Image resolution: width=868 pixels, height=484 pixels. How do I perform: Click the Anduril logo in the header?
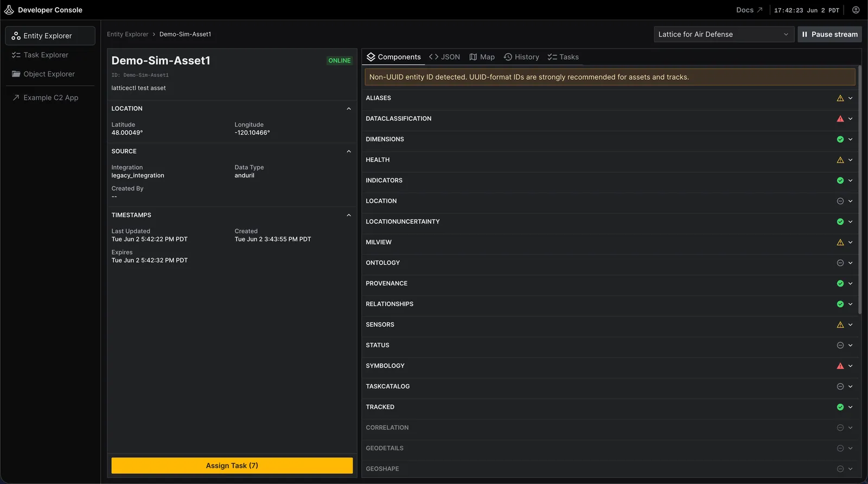pos(9,10)
